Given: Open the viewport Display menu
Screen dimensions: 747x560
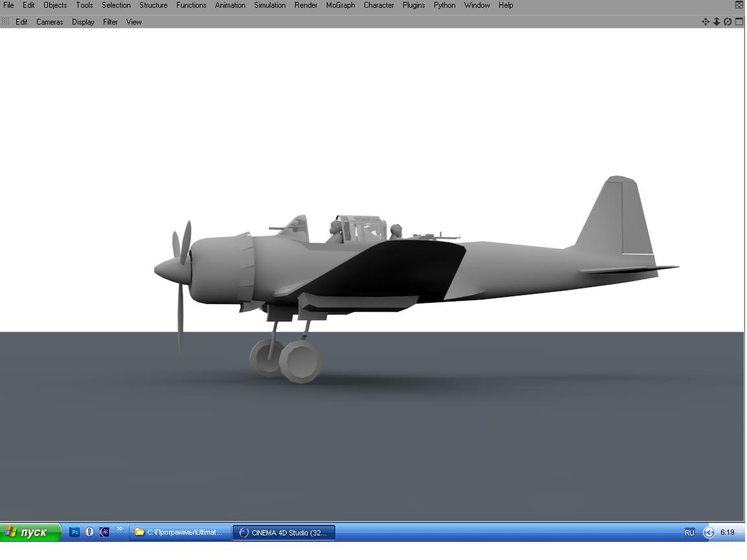Looking at the screenshot, I should point(83,21).
